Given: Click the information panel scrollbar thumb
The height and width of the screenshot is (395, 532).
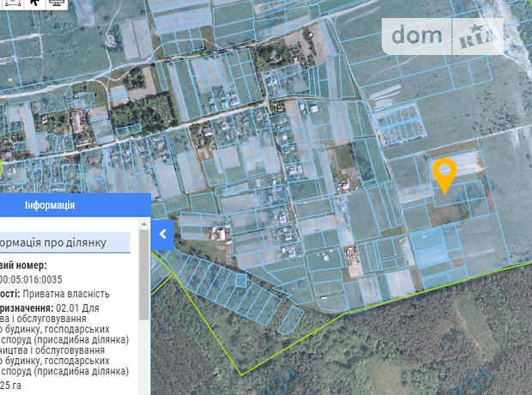Looking at the screenshot, I should 144,275.
